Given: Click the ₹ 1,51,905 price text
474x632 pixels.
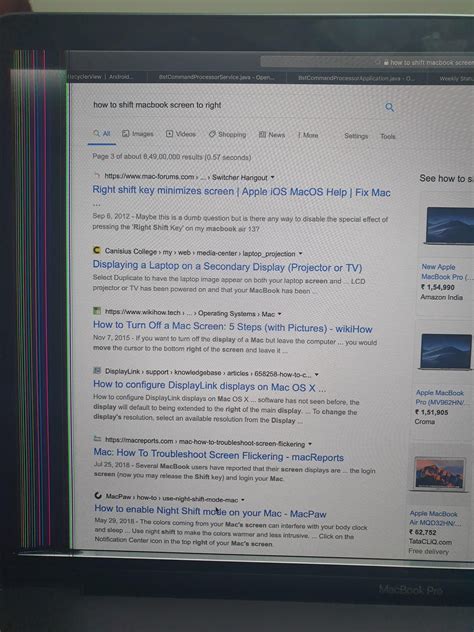Looking at the screenshot, I should [432, 412].
